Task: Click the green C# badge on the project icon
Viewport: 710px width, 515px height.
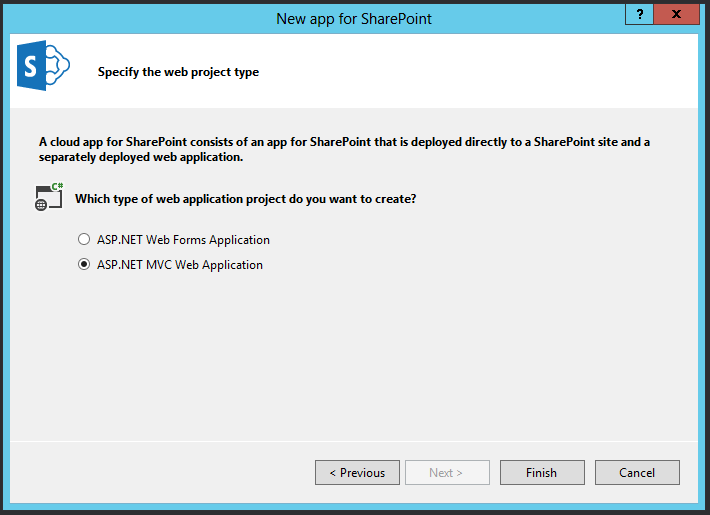Action: (58, 187)
